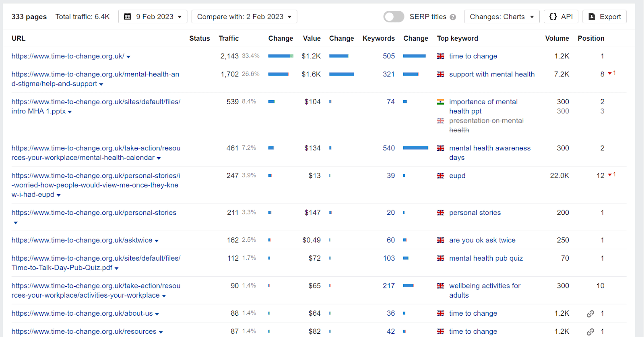
Task: Open the i-had-eupd personal story URL
Action: pyautogui.click(x=96, y=185)
